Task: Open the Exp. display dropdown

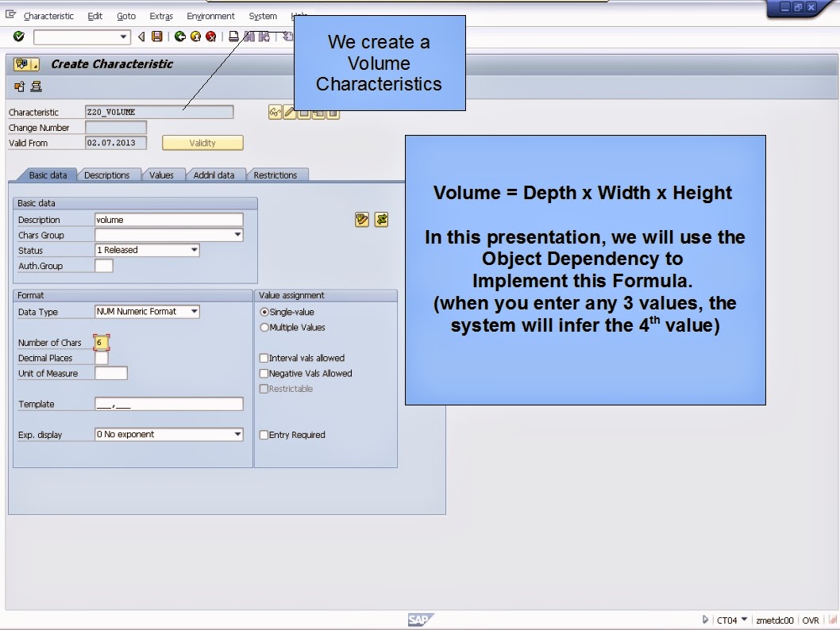Action: [237, 434]
